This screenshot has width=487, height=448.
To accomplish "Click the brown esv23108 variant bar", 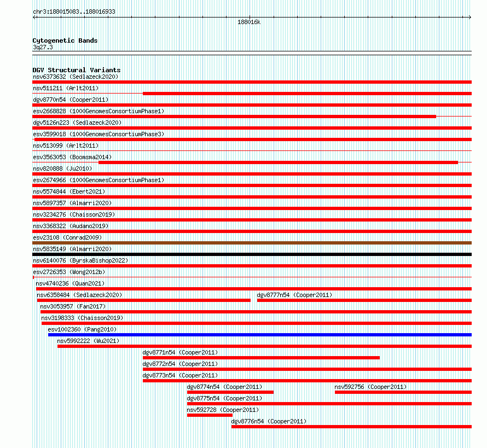I will (252, 243).
